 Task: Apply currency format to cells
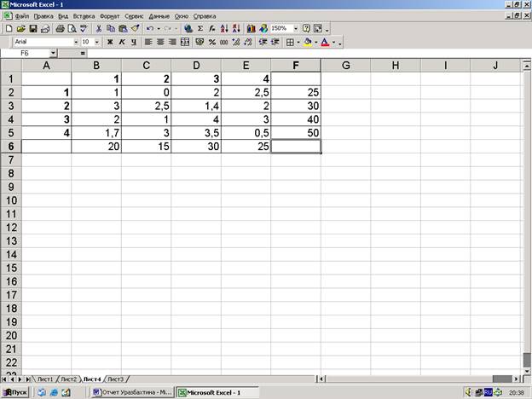point(199,42)
